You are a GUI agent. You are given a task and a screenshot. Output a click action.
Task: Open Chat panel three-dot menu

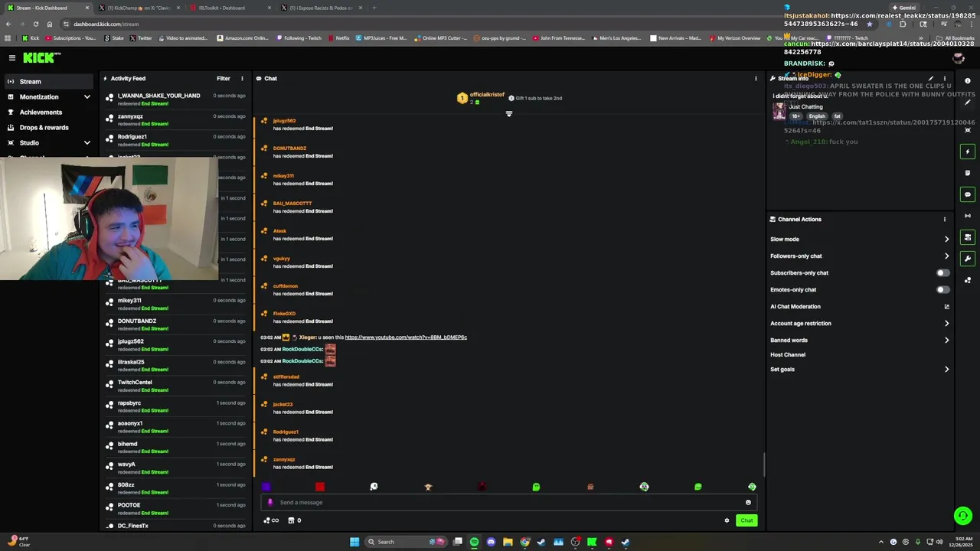tap(756, 78)
